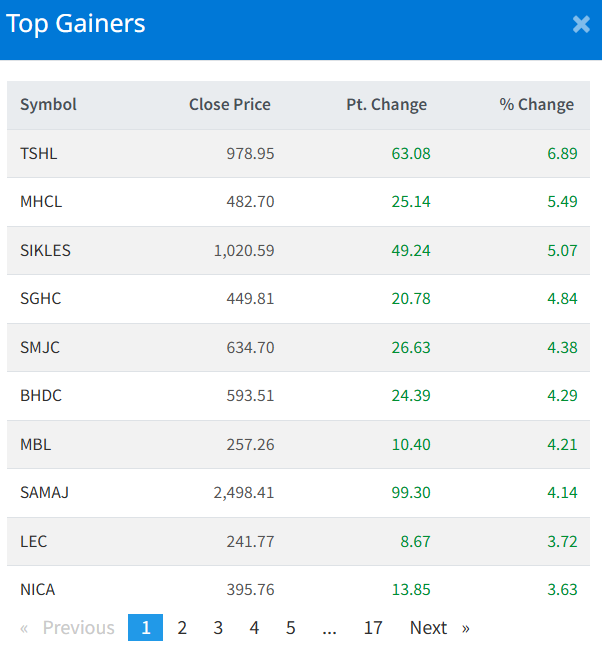This screenshot has width=602, height=652.
Task: Jump to page 4
Action: [x=254, y=628]
